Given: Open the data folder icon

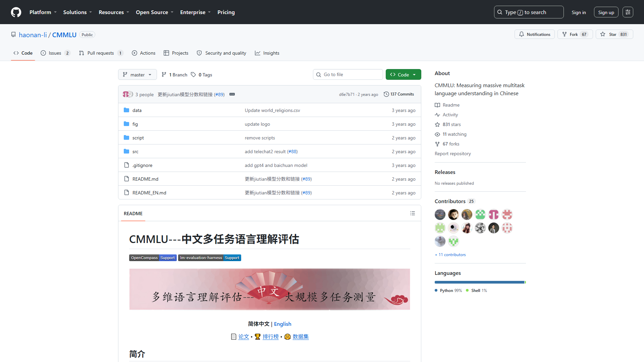Looking at the screenshot, I should pyautogui.click(x=126, y=110).
